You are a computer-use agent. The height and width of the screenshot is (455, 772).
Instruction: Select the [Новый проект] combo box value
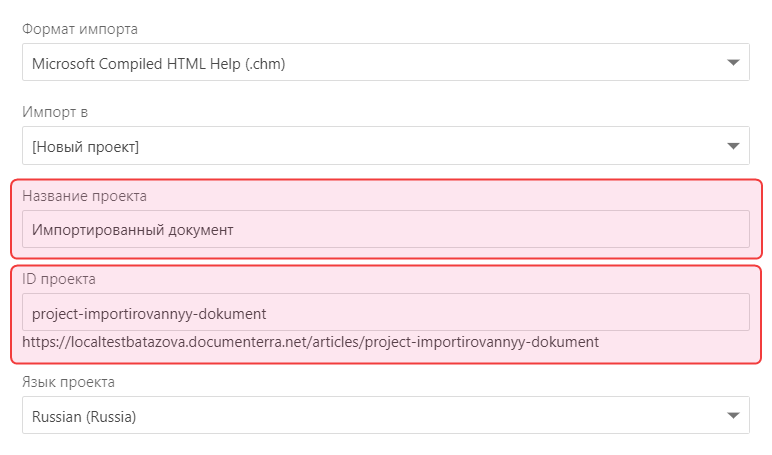tap(85, 147)
